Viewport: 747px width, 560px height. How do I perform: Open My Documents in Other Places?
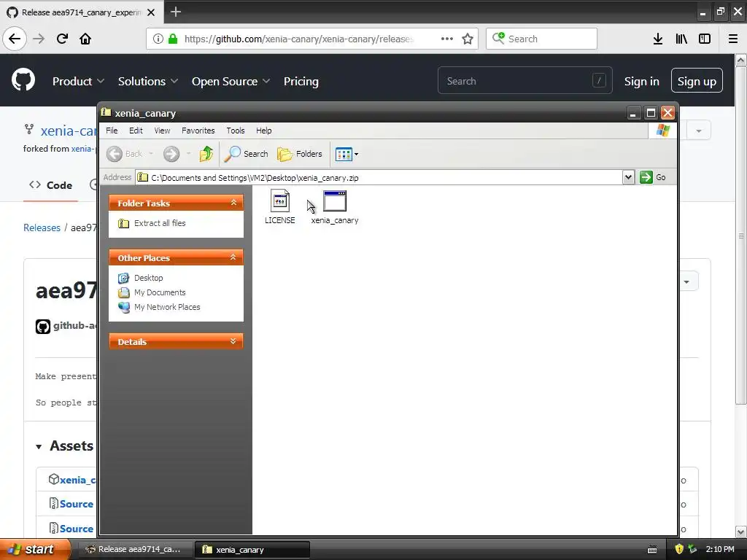pyautogui.click(x=160, y=292)
